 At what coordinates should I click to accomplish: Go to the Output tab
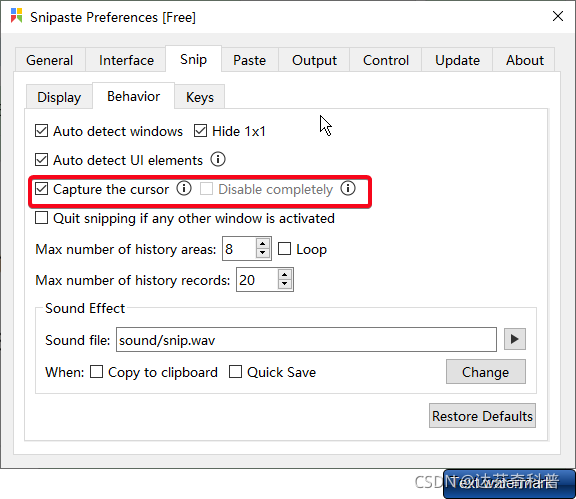314,60
